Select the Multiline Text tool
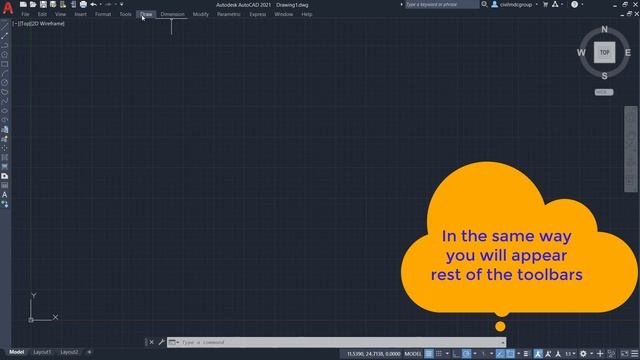640x360 pixels. (4, 195)
